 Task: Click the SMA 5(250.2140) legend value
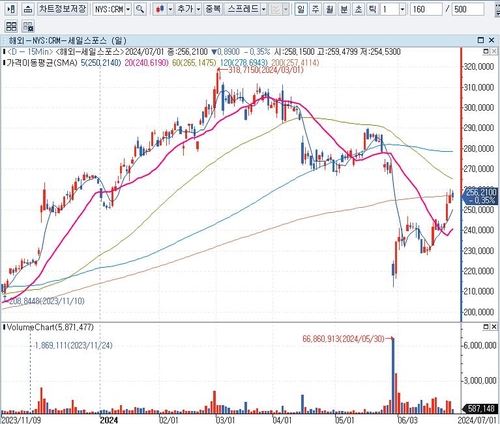[101, 63]
